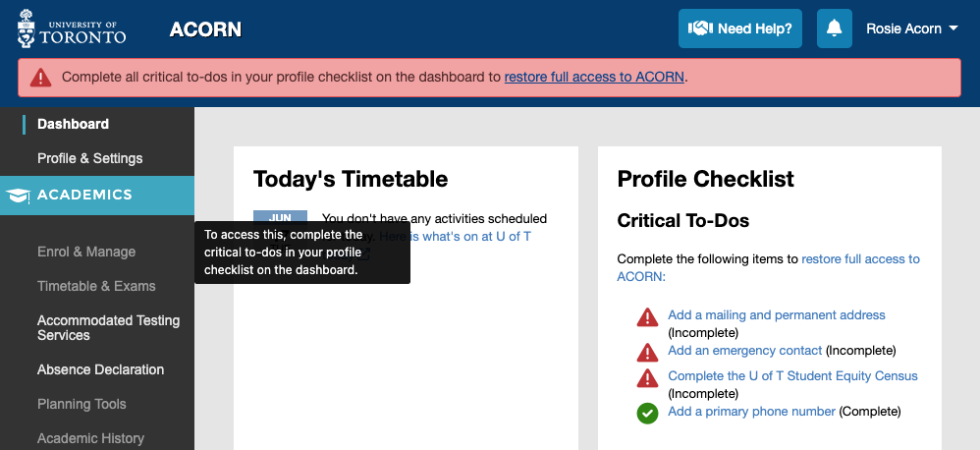Screen dimensions: 980x450
Task: Click the red warning triangle in alert banner
Action: (40, 78)
